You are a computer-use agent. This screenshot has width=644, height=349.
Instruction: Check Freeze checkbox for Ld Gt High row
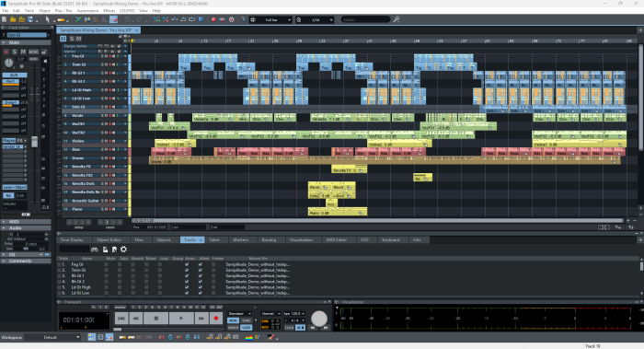point(213,287)
